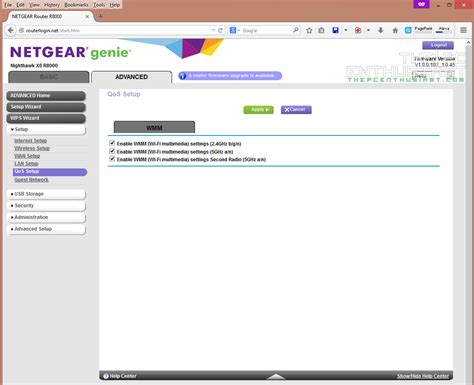The height and width of the screenshot is (385, 474).
Task: Expand the Security section
Action: point(46,206)
